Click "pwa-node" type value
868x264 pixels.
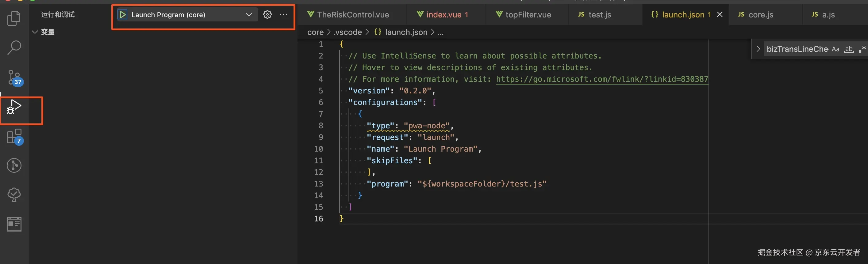[x=427, y=126]
